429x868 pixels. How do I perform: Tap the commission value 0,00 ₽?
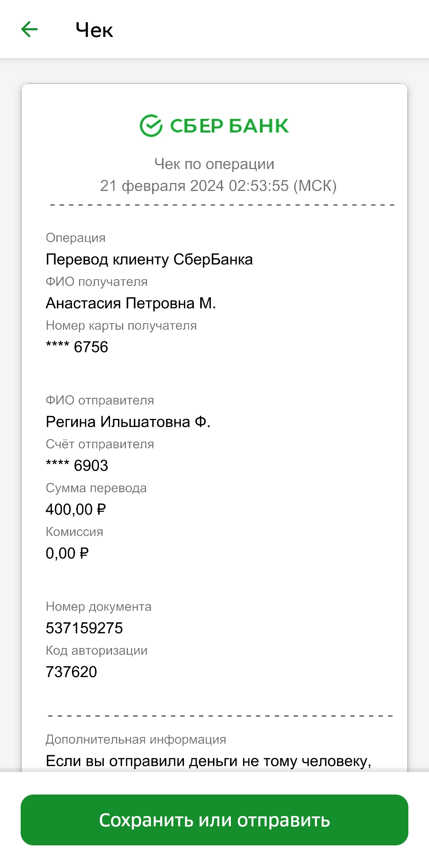(x=67, y=553)
